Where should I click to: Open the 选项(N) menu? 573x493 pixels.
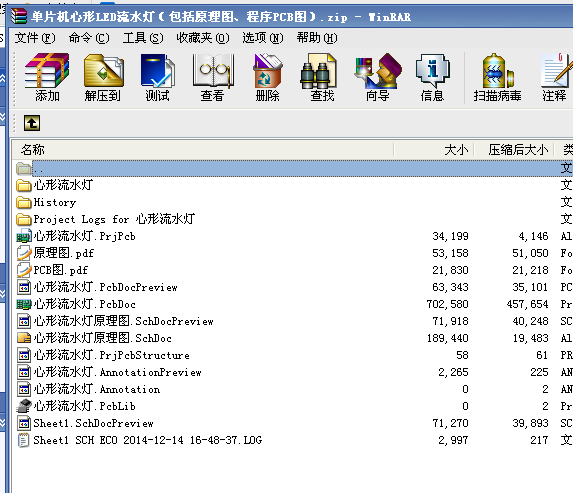coord(263,38)
